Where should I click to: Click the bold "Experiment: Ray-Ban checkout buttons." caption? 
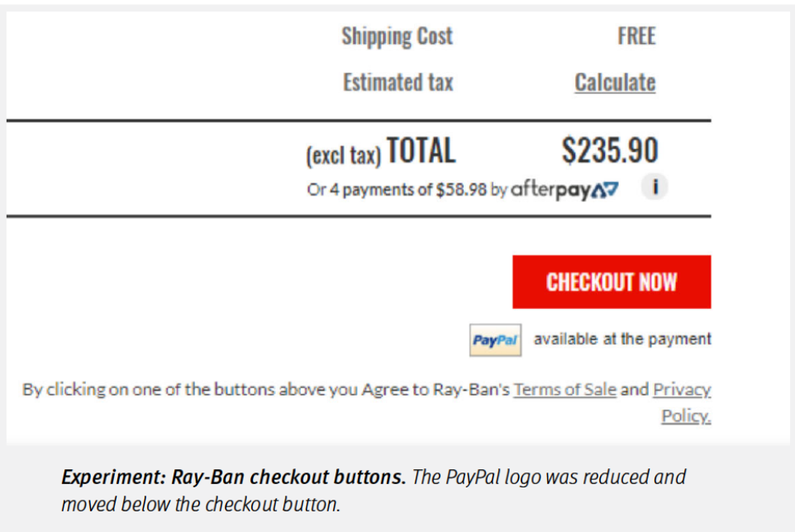point(233,477)
